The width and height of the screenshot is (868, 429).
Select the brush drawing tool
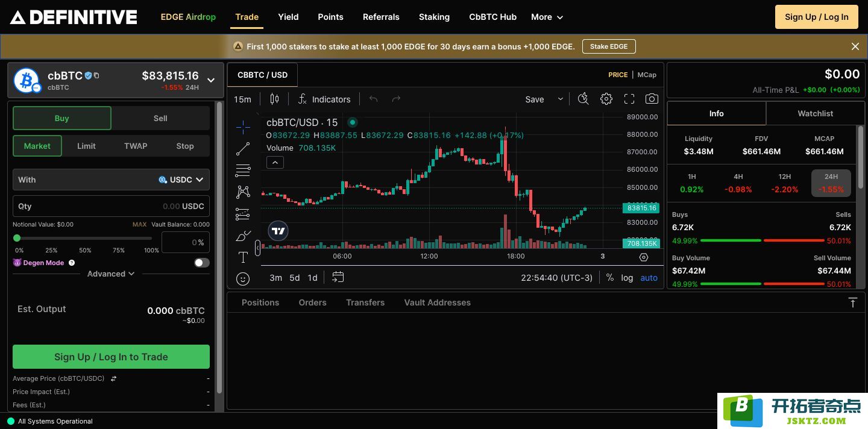pyautogui.click(x=243, y=236)
